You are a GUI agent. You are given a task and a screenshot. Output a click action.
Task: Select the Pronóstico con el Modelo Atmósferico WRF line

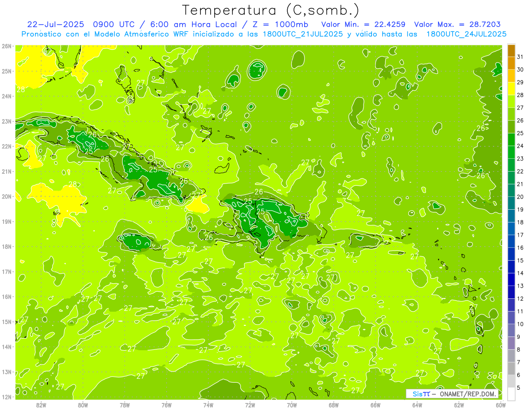coord(264,34)
